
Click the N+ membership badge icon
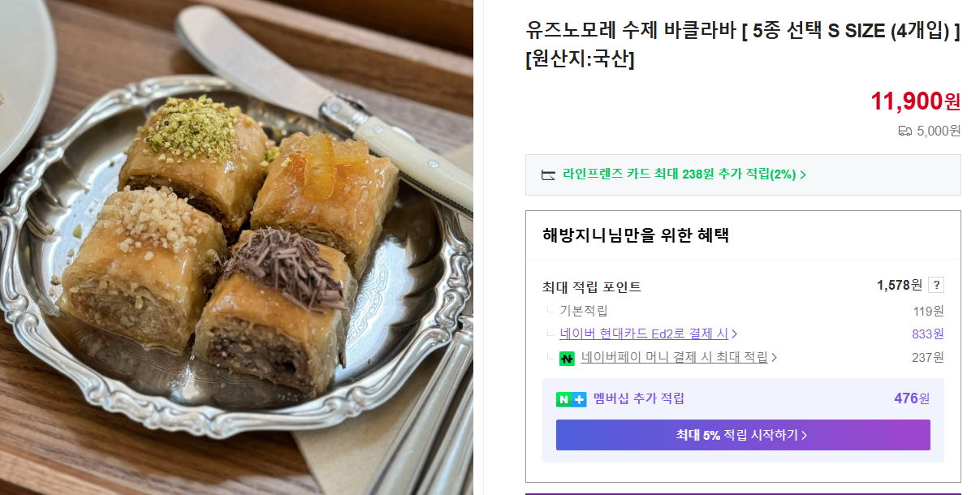(x=571, y=398)
